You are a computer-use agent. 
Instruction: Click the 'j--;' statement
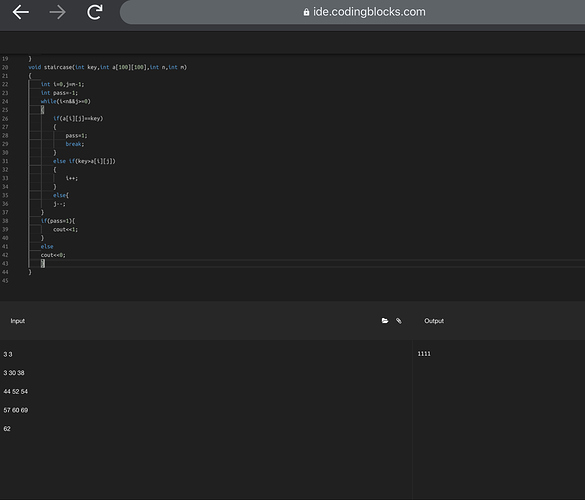pyautogui.click(x=59, y=204)
